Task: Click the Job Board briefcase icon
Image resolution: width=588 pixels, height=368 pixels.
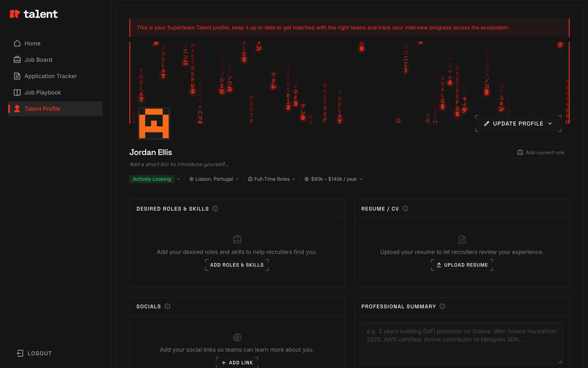Action: pyautogui.click(x=17, y=60)
